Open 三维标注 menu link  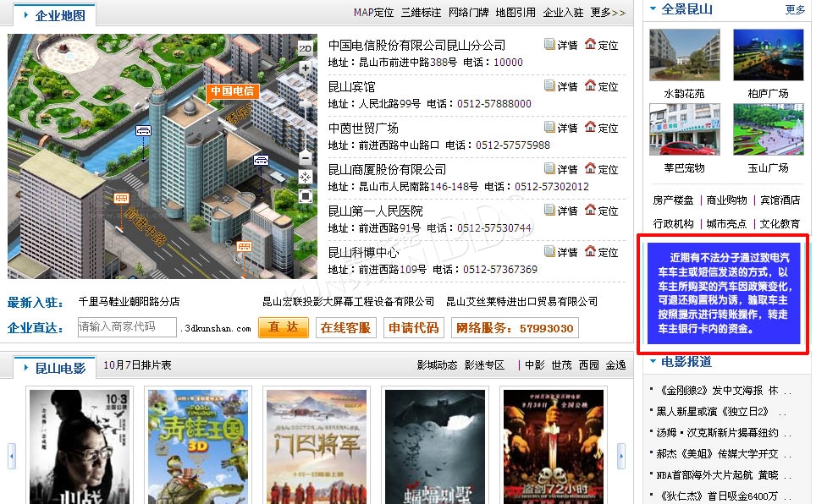click(x=421, y=13)
